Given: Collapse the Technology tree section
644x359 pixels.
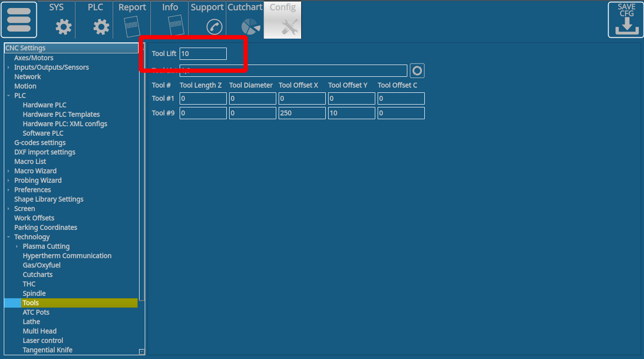Looking at the screenshot, I should pyautogui.click(x=8, y=237).
